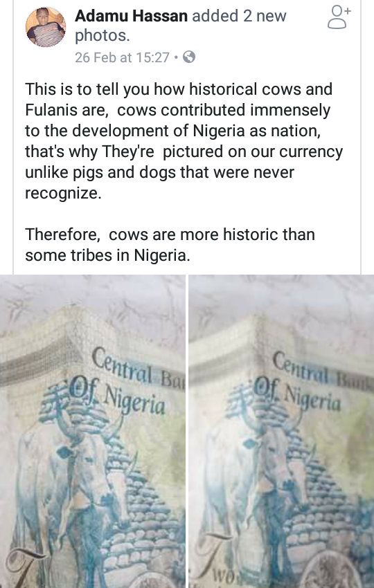Tap the paragraph starting 'Therefore, cows are'
Viewport: 374px width, 588px height.
click(x=170, y=245)
